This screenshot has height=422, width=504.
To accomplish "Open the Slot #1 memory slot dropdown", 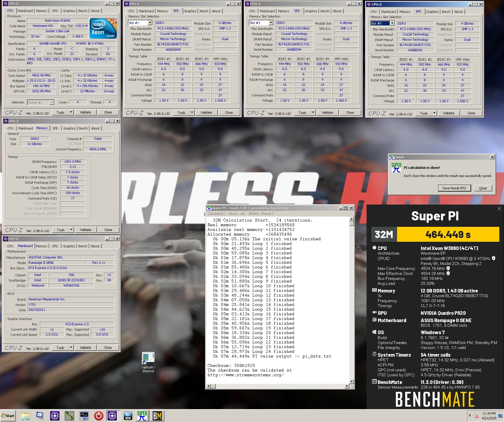I will point(150,23).
